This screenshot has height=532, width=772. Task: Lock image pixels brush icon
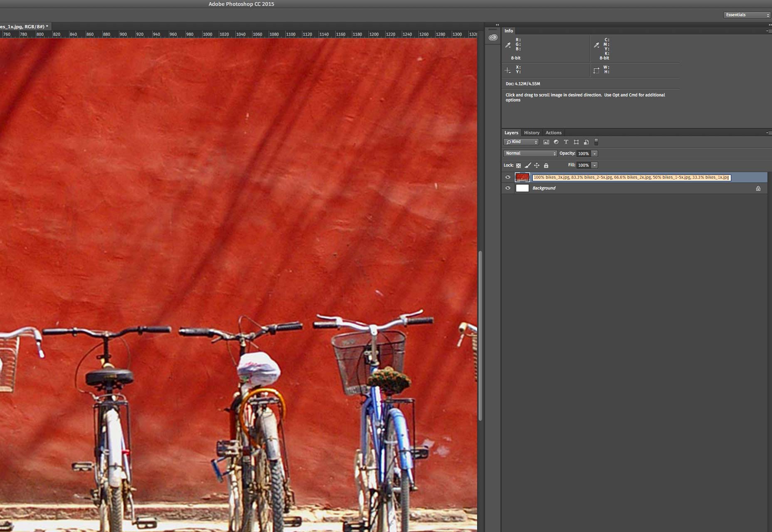coord(527,165)
